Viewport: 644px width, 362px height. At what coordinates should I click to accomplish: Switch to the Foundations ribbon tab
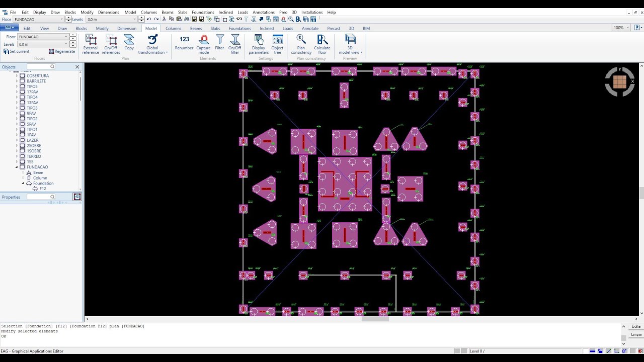[x=240, y=28]
